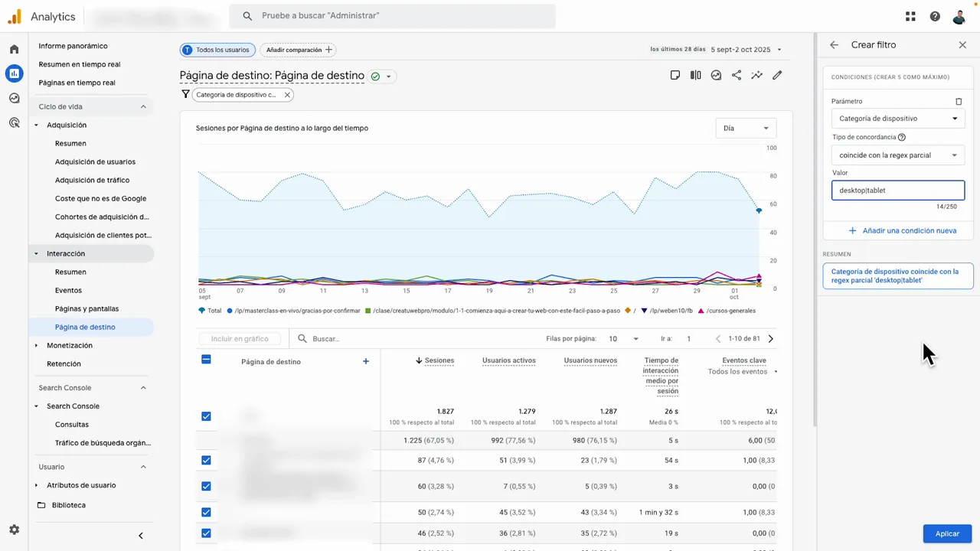The height and width of the screenshot is (551, 980).
Task: Click Añadir una condición nueva
Action: tap(902, 230)
